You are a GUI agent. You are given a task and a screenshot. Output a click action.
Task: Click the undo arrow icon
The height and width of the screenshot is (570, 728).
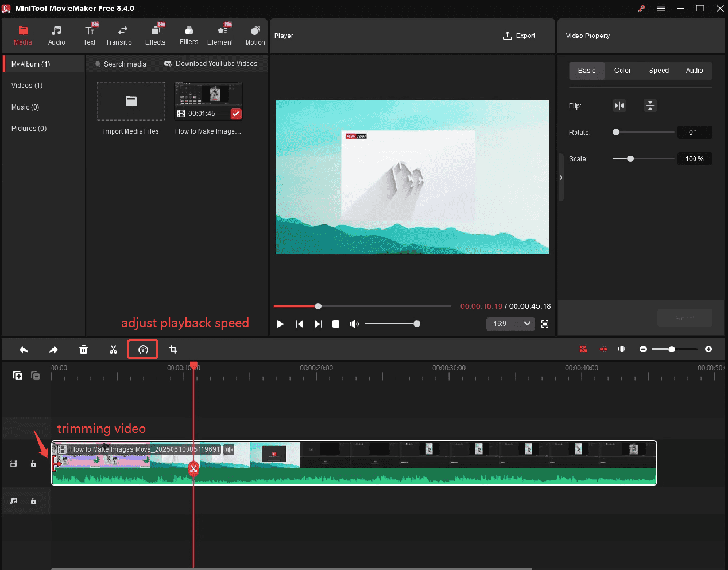[24, 349]
